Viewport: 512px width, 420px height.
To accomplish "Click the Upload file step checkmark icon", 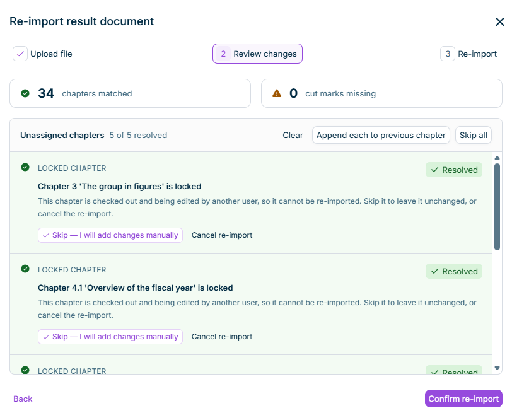I will coord(20,54).
